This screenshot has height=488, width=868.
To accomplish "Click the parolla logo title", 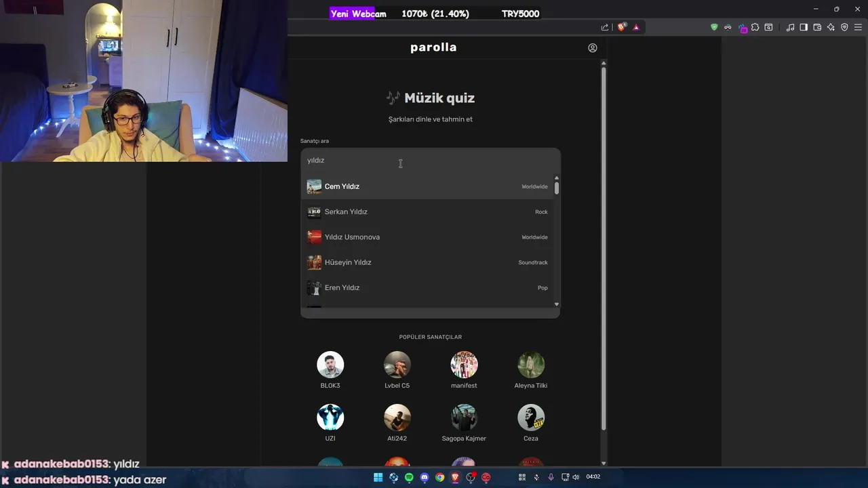I will (x=433, y=47).
